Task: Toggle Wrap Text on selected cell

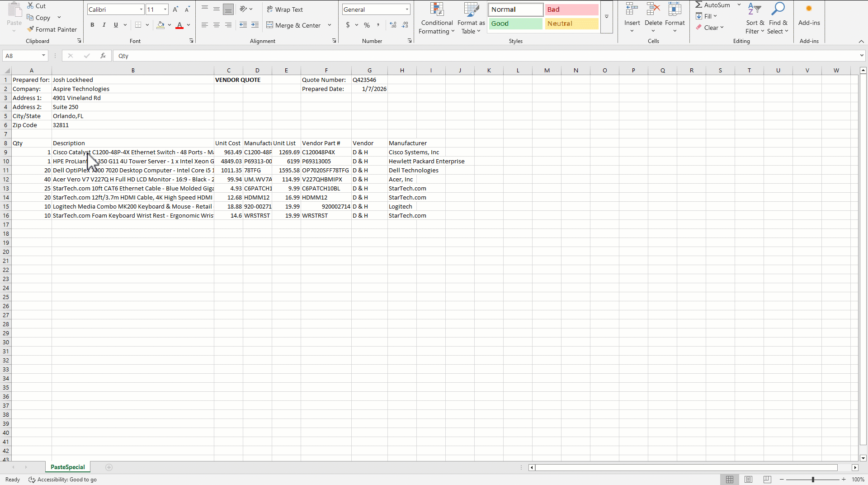Action: click(285, 10)
